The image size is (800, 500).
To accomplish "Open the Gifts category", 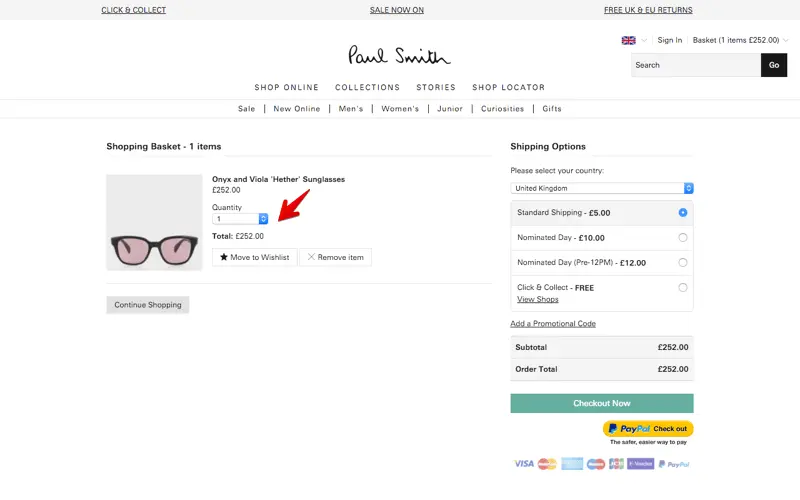I will pos(552,109).
